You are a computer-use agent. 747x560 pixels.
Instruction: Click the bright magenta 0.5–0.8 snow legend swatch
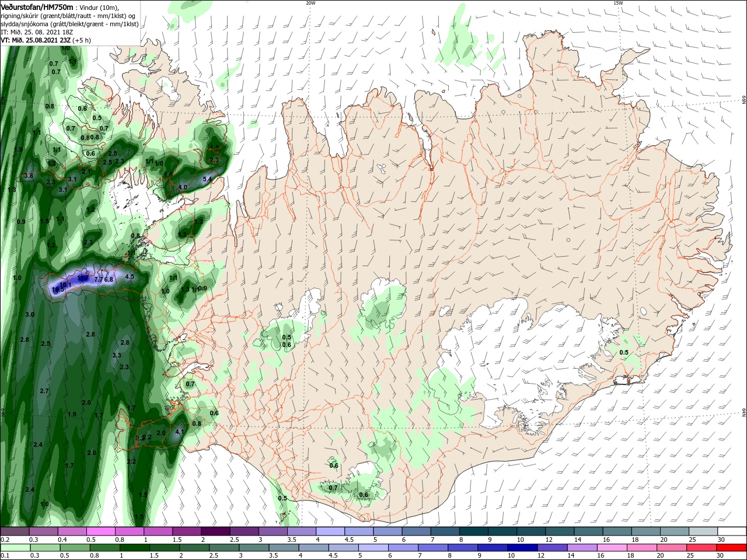[x=100, y=531]
